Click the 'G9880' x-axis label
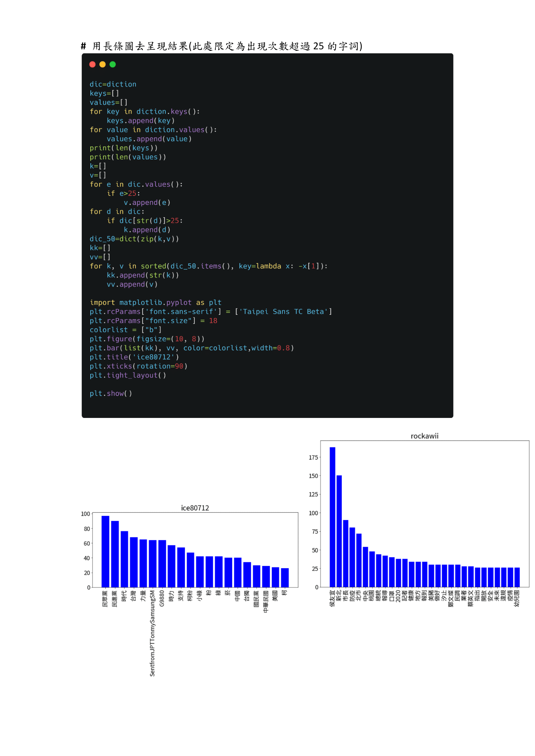 click(162, 598)
